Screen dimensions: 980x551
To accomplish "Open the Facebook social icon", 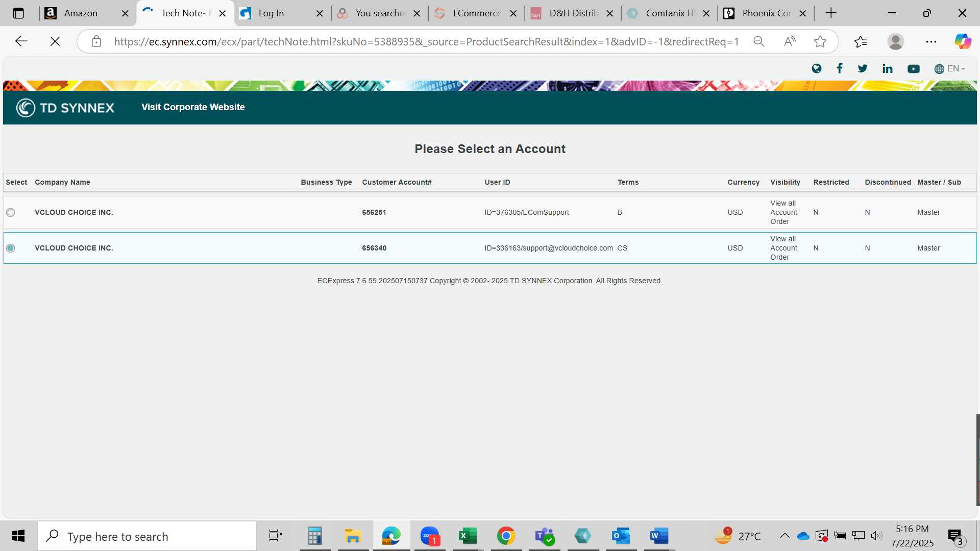I will [x=840, y=68].
